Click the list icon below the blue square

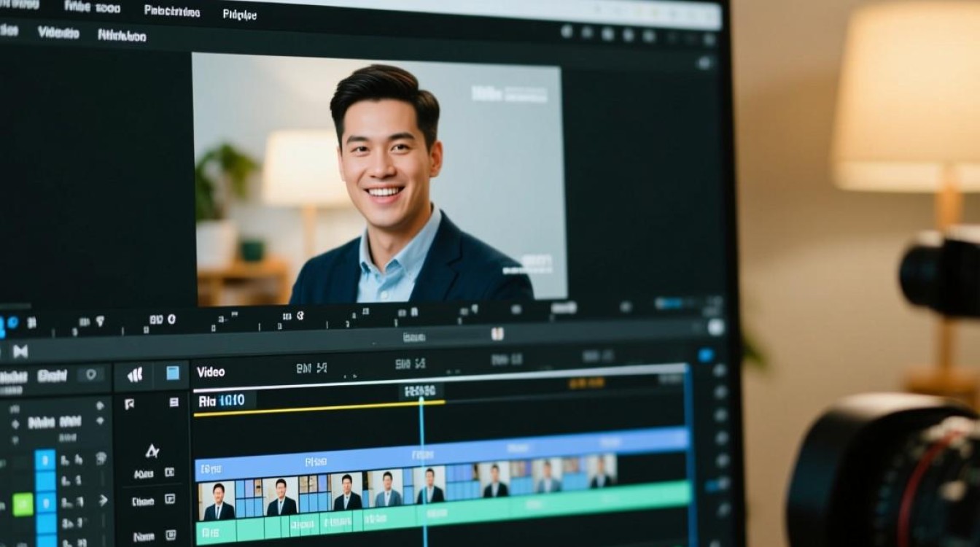[x=174, y=402]
